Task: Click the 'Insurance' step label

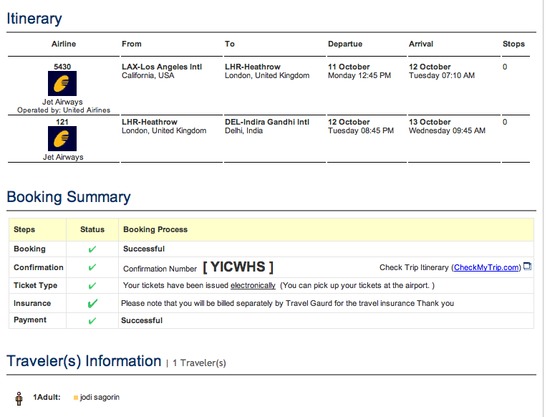Action: tap(32, 303)
